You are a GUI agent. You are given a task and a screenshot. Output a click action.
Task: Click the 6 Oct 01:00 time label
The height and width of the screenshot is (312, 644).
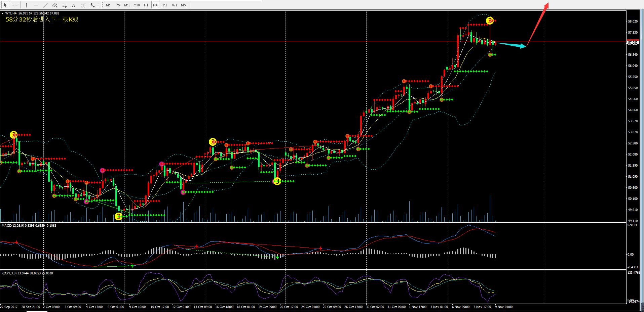click(116, 307)
